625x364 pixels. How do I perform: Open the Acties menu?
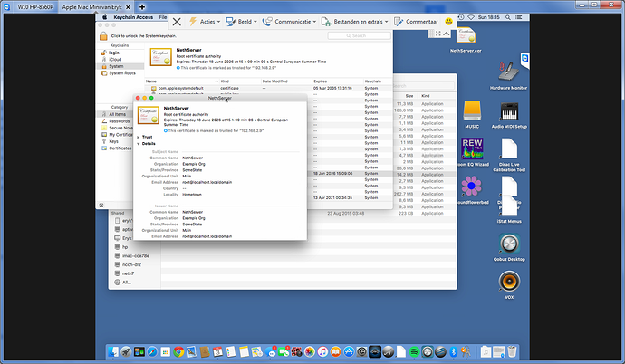[205, 22]
